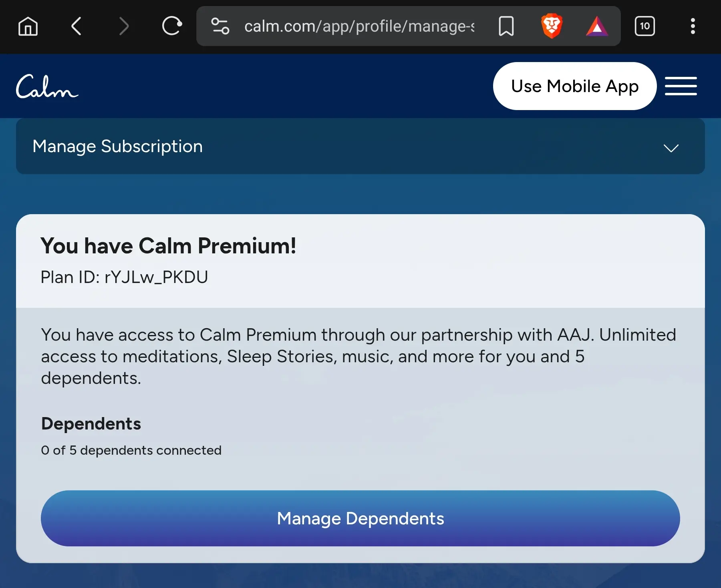The height and width of the screenshot is (588, 721).
Task: Open the browser three-dot menu
Action: (x=693, y=26)
